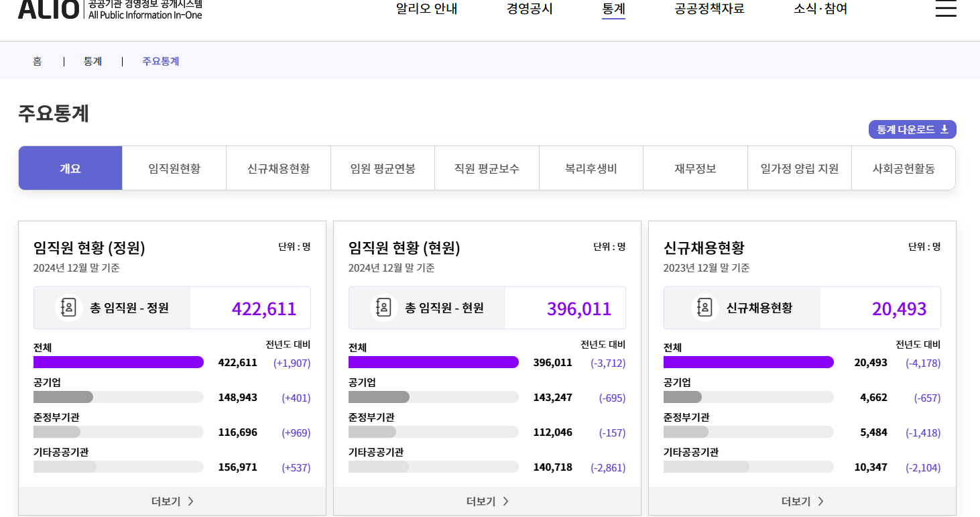Switch to the 일가정 양립 지원 tab

click(x=800, y=168)
